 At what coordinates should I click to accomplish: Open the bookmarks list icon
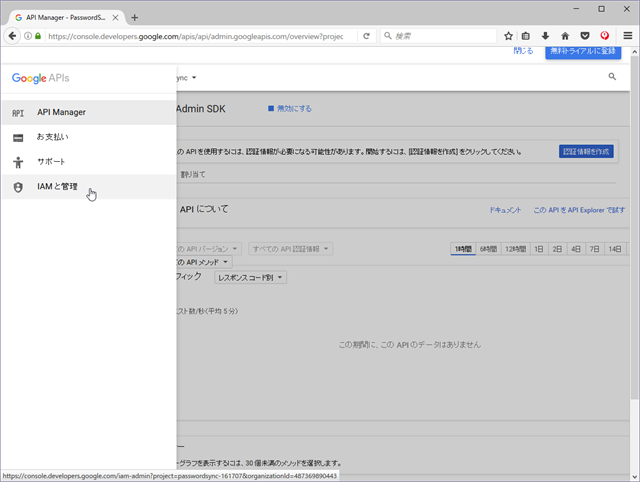(x=526, y=36)
